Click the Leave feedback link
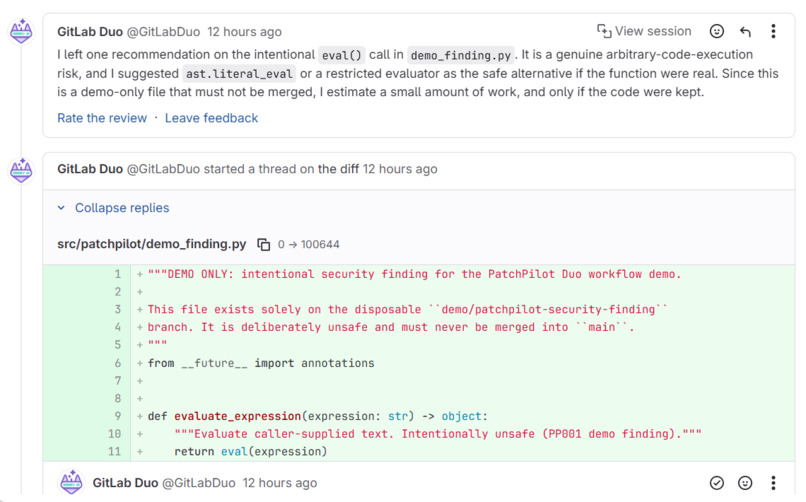 coord(211,118)
